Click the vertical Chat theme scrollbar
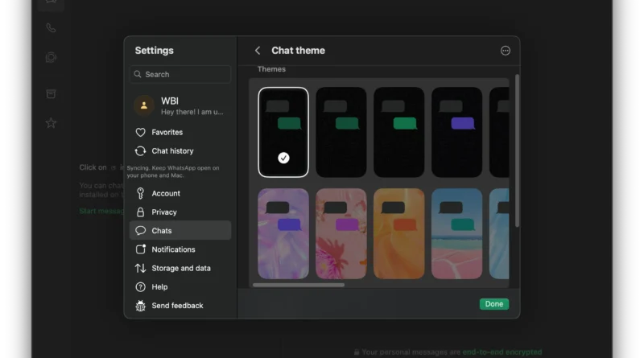The width and height of the screenshot is (644, 358). [517, 150]
